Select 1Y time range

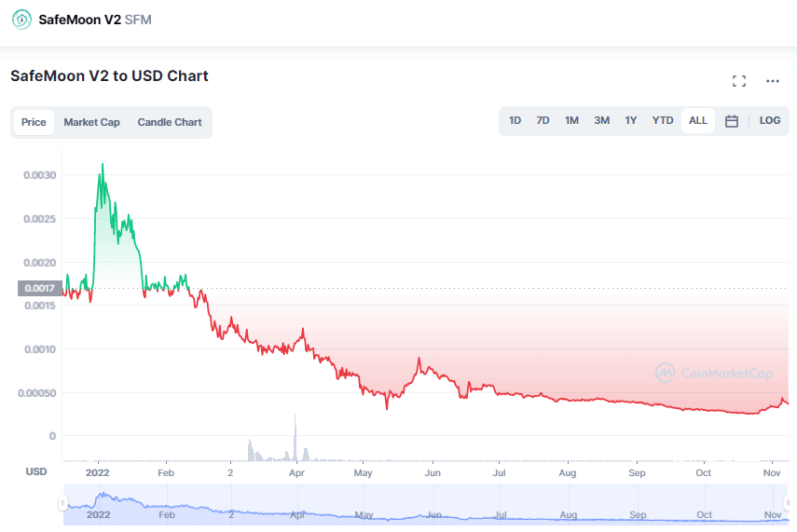[x=631, y=120]
